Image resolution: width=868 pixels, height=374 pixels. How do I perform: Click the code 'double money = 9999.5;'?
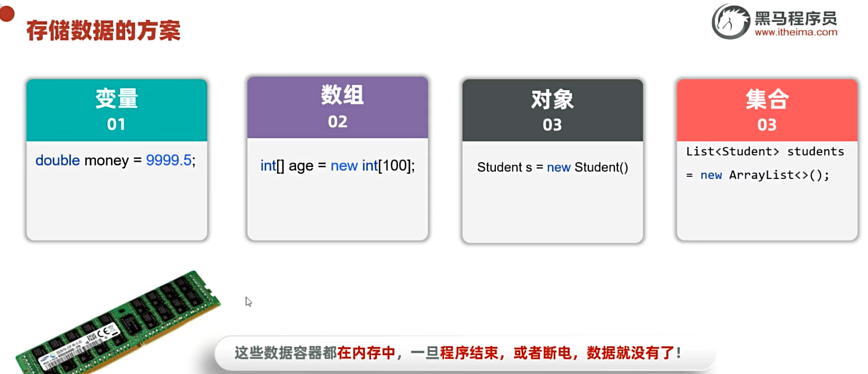(115, 160)
